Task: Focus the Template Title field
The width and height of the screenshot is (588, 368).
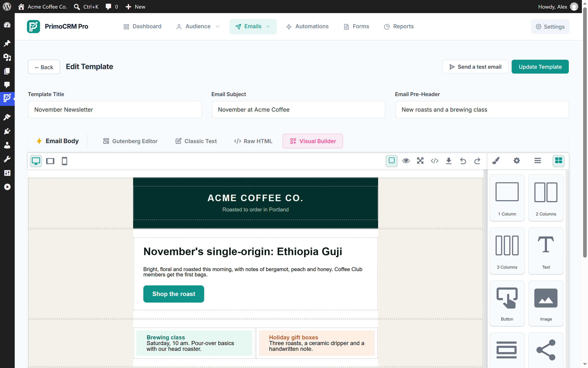Action: 115,110
